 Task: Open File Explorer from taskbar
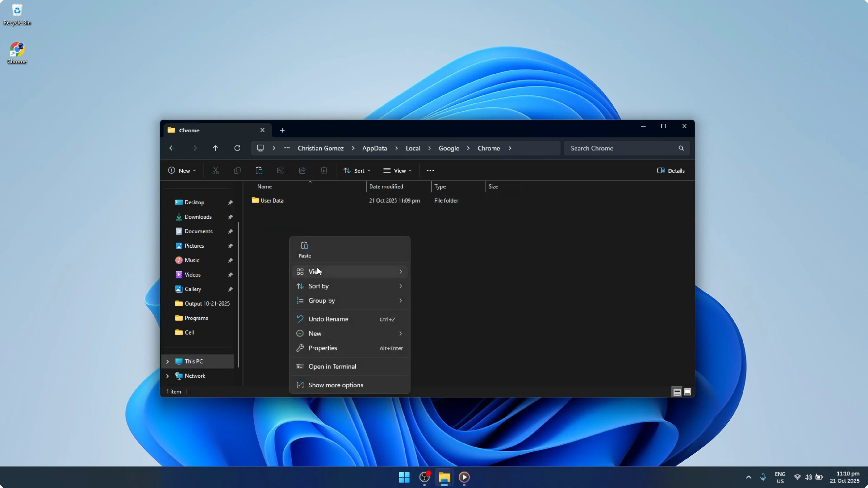[444, 477]
